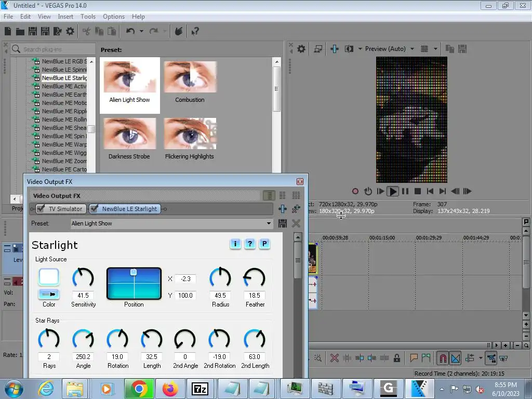Click the Radius knob set to 49.5
The image size is (532, 399).
(220, 277)
